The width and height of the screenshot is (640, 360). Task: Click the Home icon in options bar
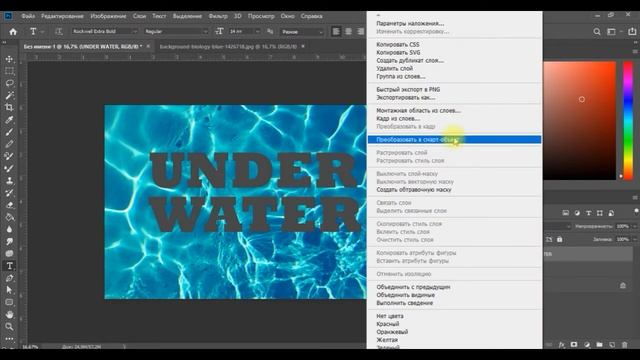coord(13,31)
